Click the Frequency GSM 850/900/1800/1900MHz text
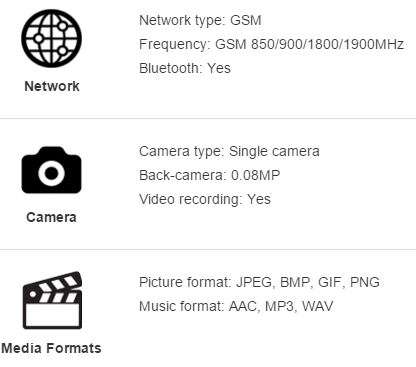The height and width of the screenshot is (367, 416). [272, 44]
